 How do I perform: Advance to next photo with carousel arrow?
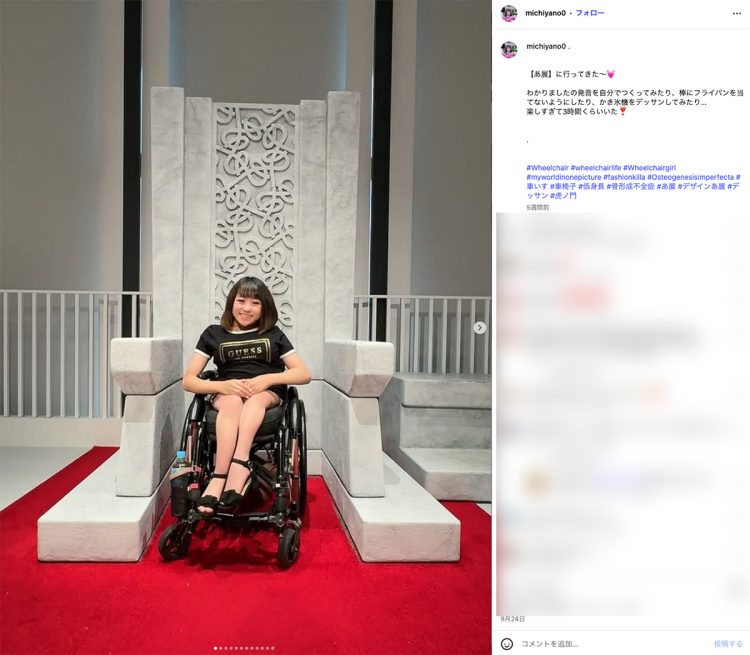(480, 328)
